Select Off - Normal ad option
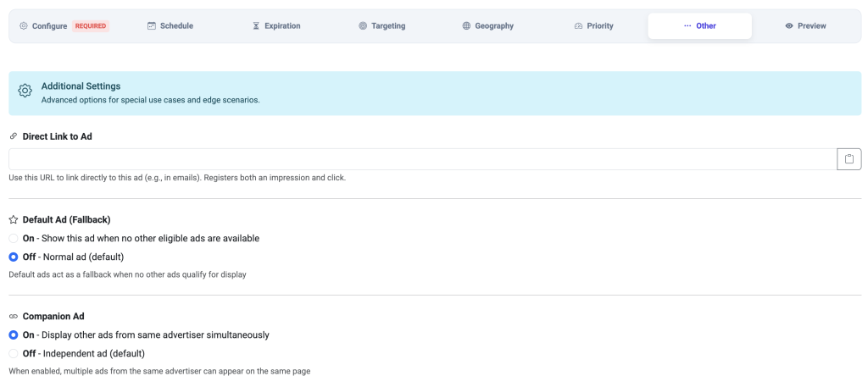The width and height of the screenshot is (868, 387). tap(14, 257)
